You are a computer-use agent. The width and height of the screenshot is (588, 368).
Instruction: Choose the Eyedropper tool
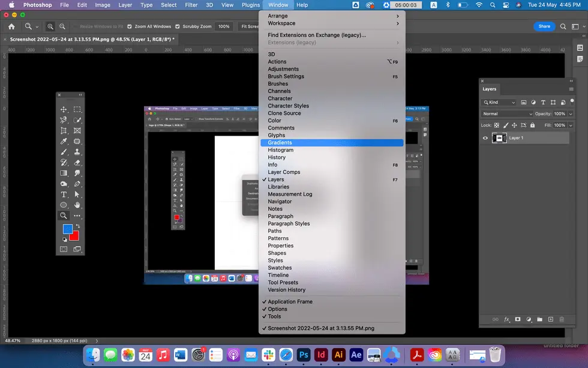coord(64,142)
